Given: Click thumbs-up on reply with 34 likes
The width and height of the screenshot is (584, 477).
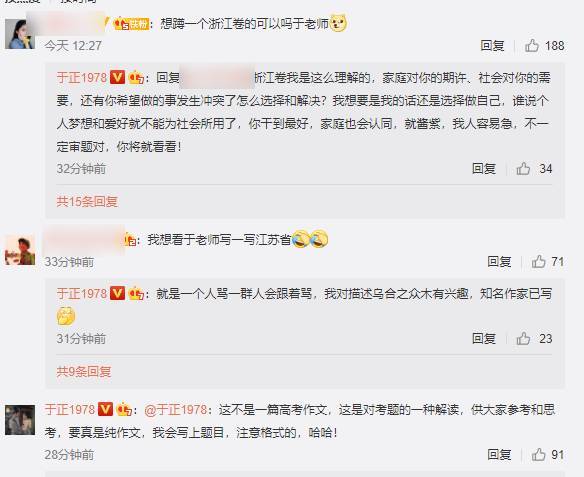Looking at the screenshot, I should 523,169.
